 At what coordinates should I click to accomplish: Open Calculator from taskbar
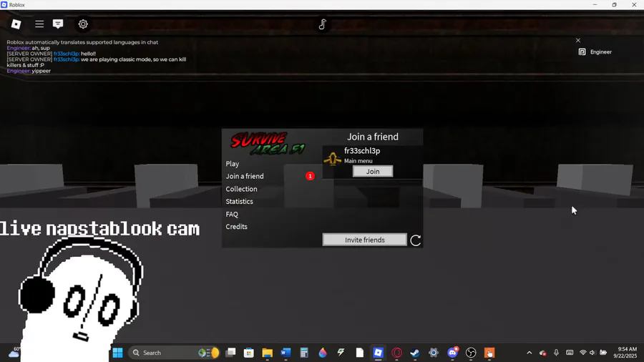304,353
